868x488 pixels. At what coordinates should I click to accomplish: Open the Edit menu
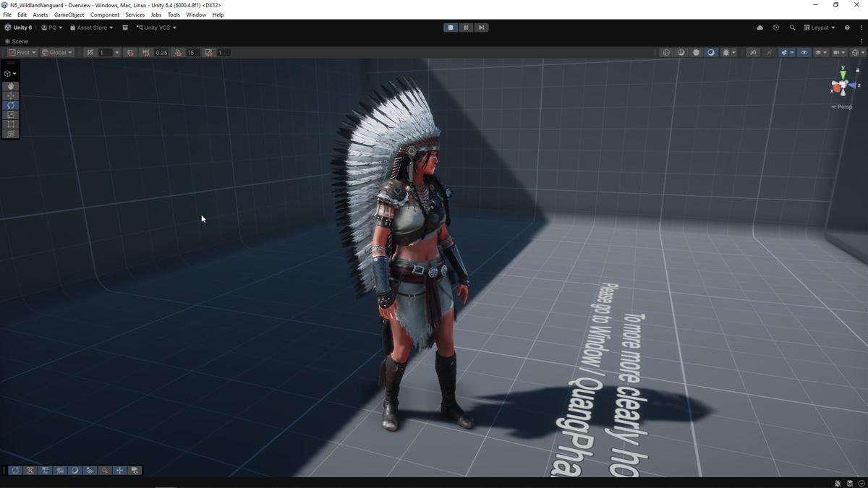click(x=22, y=14)
